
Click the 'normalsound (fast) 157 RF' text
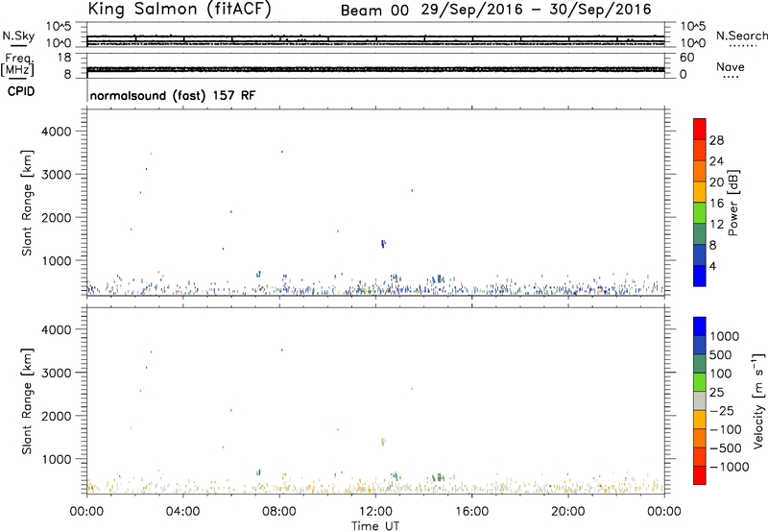pos(173,95)
